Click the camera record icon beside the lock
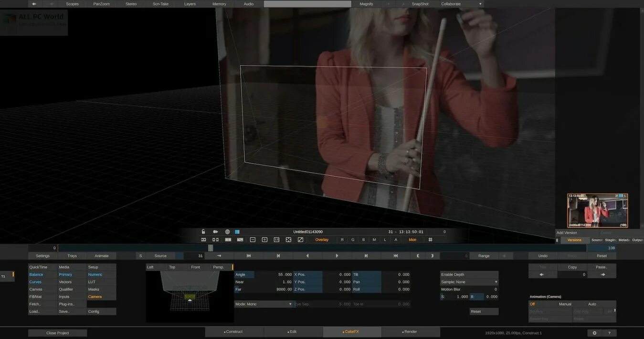This screenshot has height=339, width=644. click(x=215, y=232)
